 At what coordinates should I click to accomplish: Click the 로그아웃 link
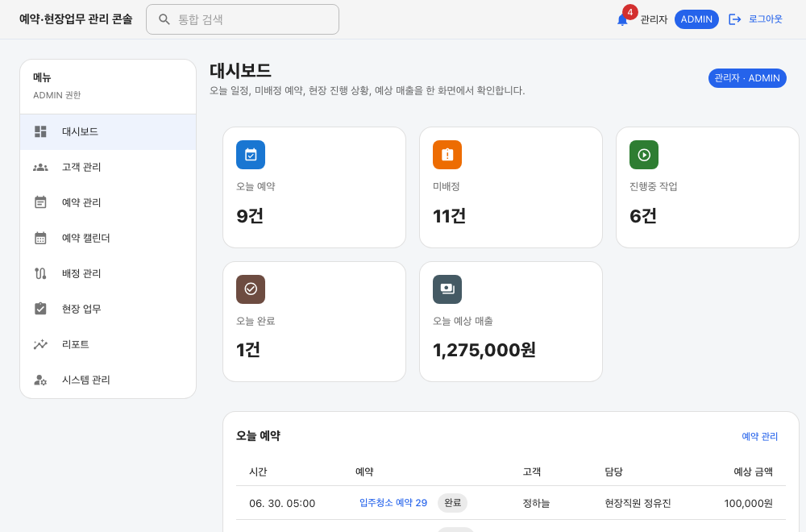pos(766,19)
